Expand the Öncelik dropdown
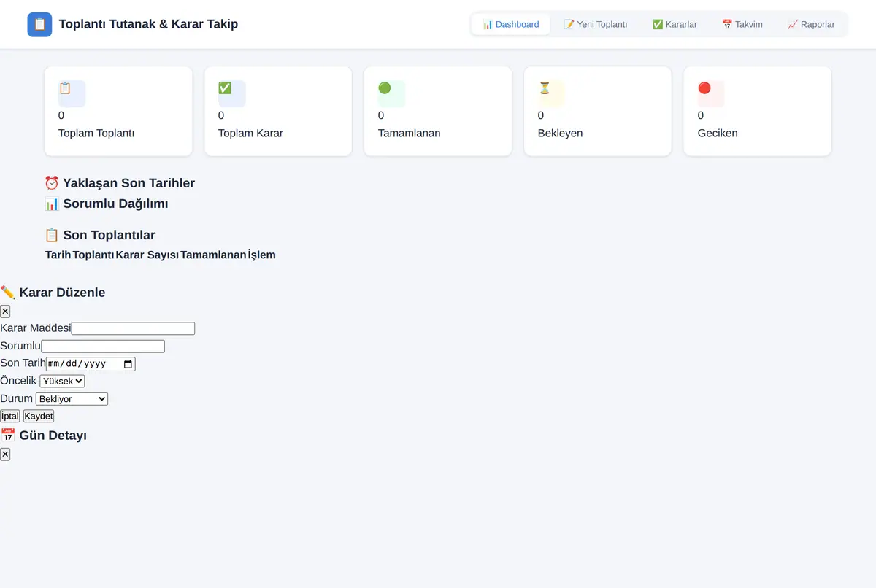Screen dimensions: 876x588 pos(62,381)
